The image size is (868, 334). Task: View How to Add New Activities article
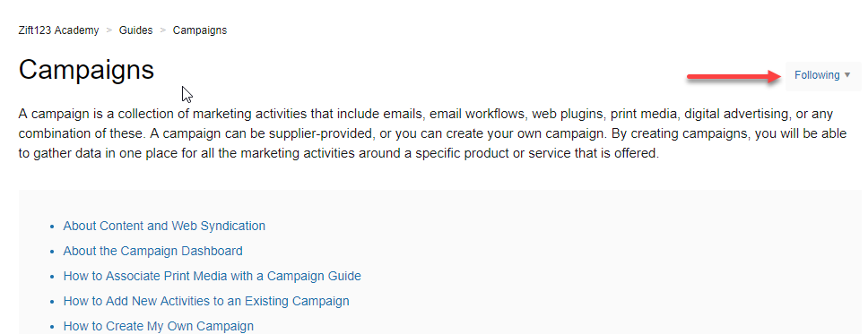coord(206,302)
